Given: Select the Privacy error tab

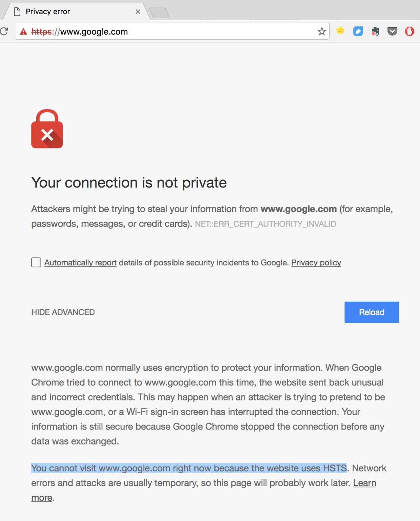Looking at the screenshot, I should (68, 12).
